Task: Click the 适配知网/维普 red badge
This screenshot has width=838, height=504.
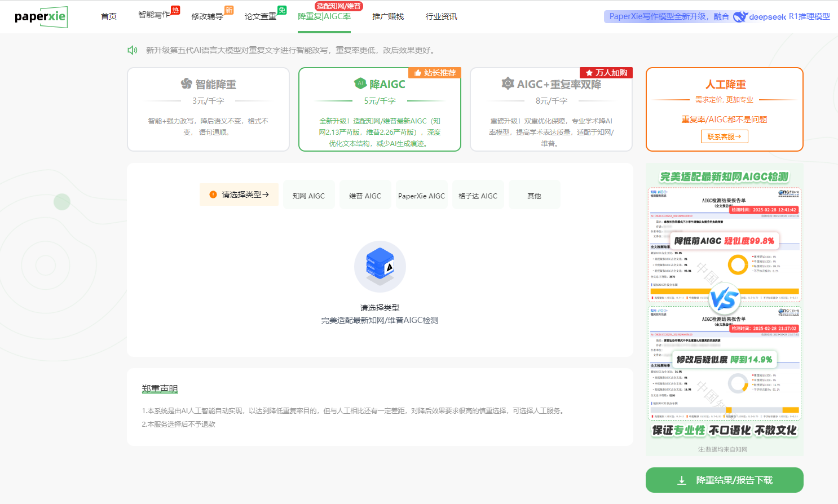Action: (338, 6)
